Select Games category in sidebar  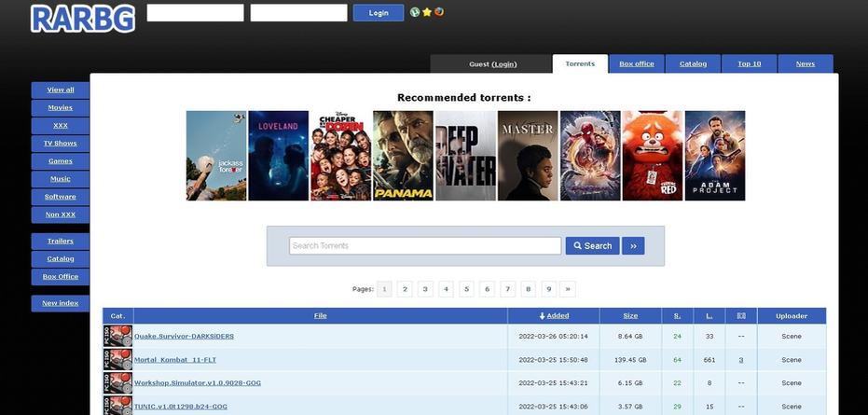(x=61, y=161)
